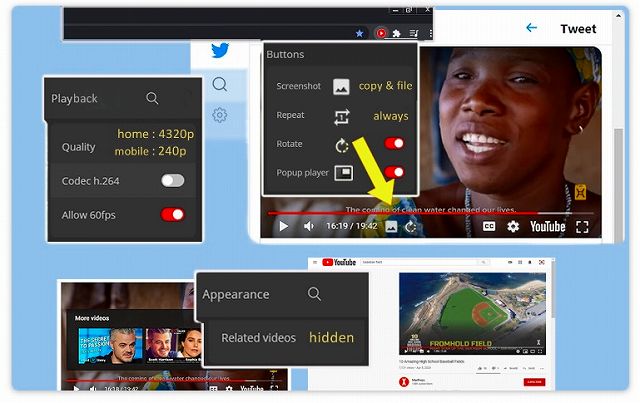
Task: Go back using the Tweet header arrow
Action: click(531, 28)
